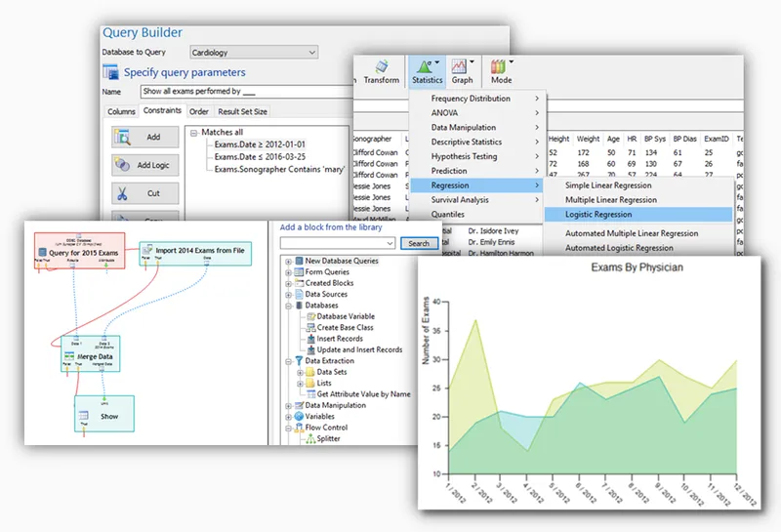This screenshot has width=781, height=532.
Task: Choose Logistic Regression from submenu
Action: click(x=638, y=214)
